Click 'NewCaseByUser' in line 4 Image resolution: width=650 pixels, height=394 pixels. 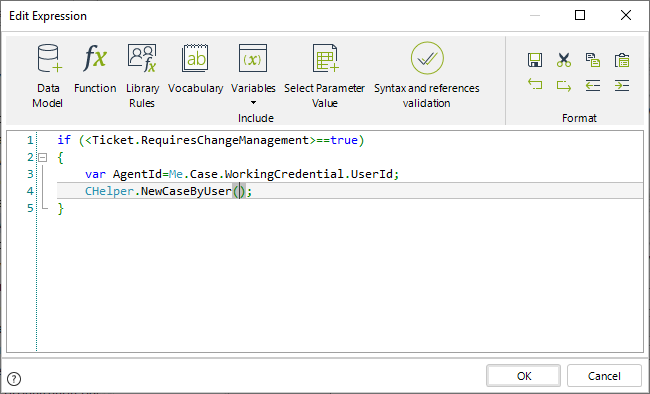[x=186, y=191]
